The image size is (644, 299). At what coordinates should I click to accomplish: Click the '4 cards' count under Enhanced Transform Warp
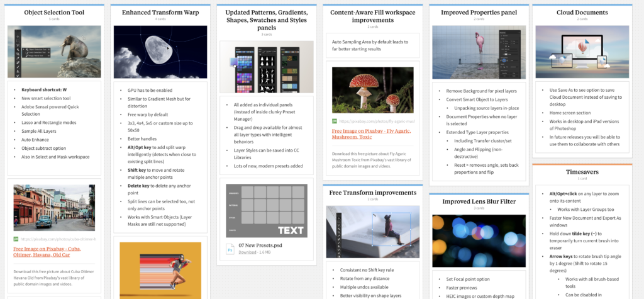(x=160, y=19)
